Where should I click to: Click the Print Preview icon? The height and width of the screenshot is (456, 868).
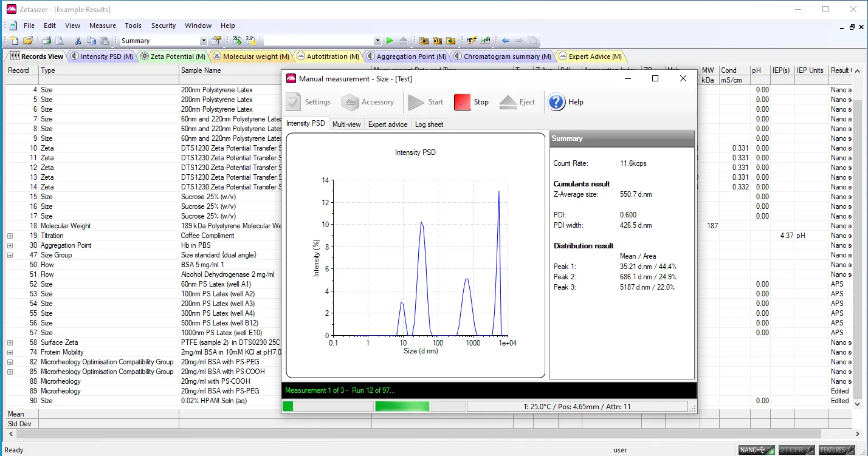click(59, 41)
